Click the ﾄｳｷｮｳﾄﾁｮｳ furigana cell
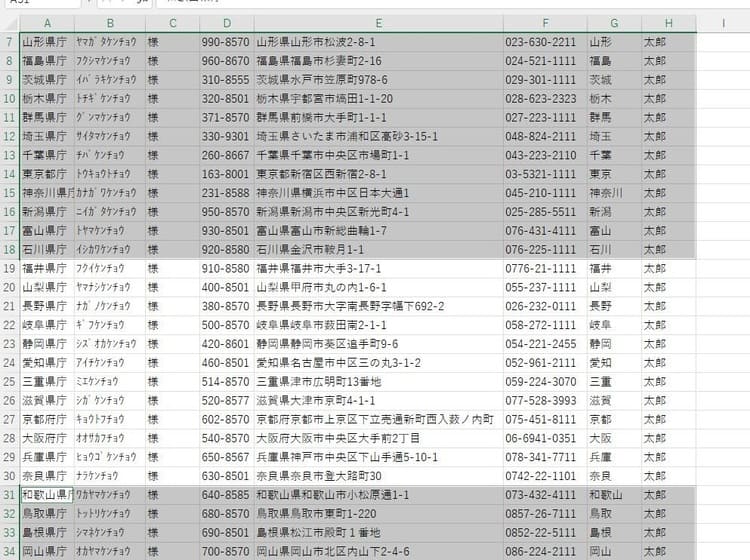Viewport: 750px width, 560px height. (x=110, y=174)
